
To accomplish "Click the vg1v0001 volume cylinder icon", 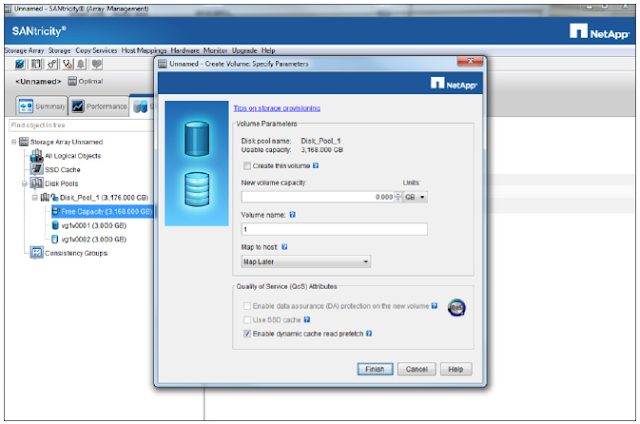I will coord(55,225).
